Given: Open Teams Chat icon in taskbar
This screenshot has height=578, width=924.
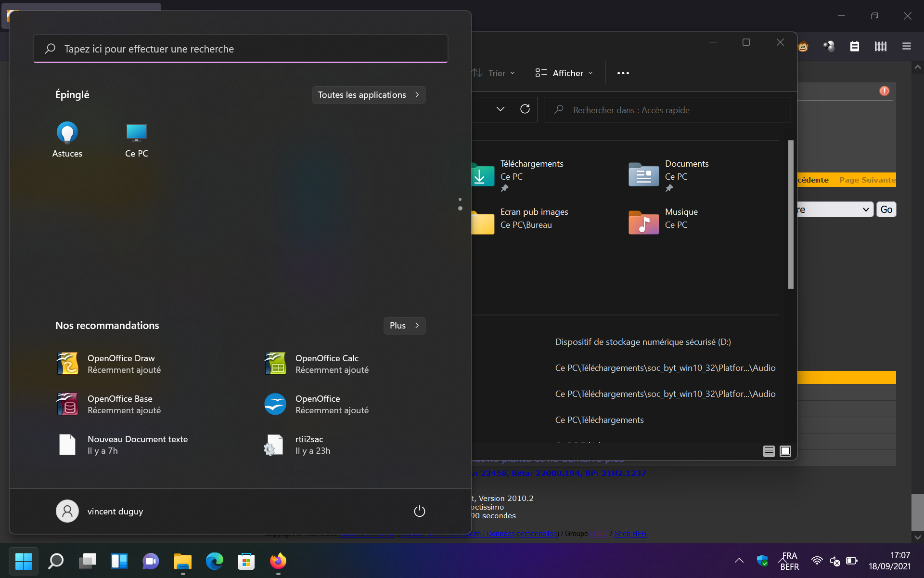Looking at the screenshot, I should point(151,561).
